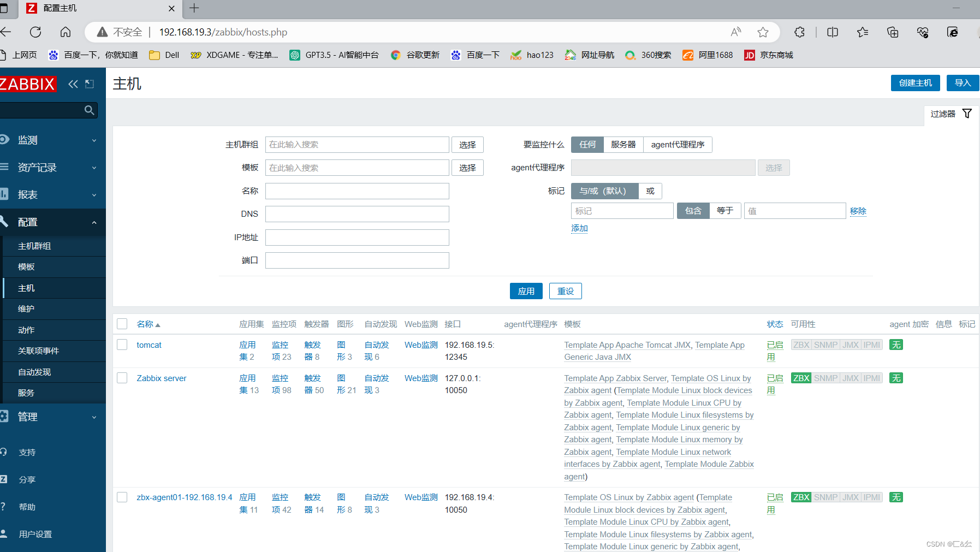
Task: Click the 用户设置 user settings icon
Action: (4, 533)
